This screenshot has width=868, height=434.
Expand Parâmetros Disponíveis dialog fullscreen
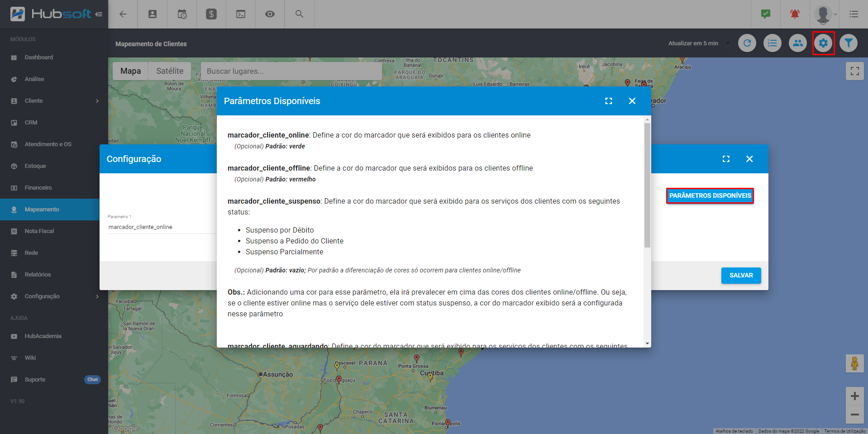tap(609, 101)
